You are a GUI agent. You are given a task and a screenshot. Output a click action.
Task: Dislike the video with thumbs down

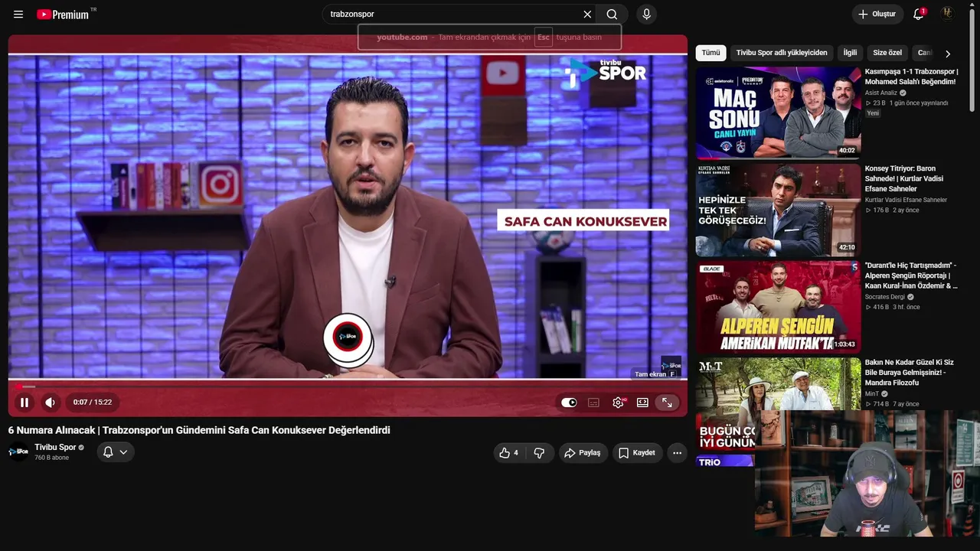pos(539,453)
